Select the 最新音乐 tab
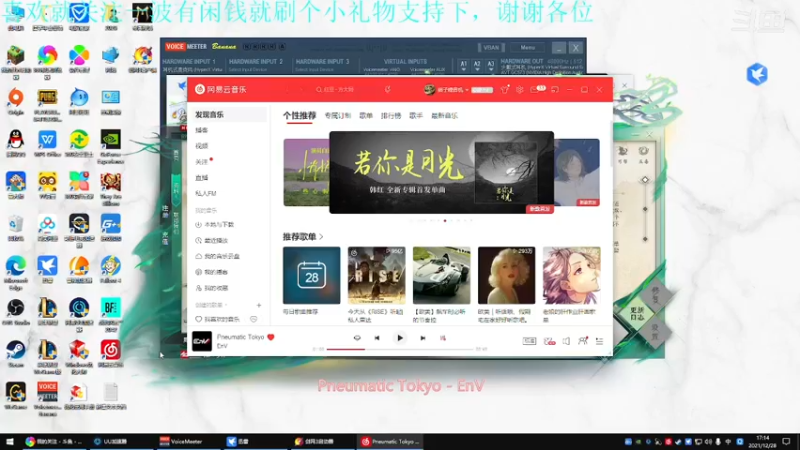Viewport: 800px width, 450px height. 444,116
